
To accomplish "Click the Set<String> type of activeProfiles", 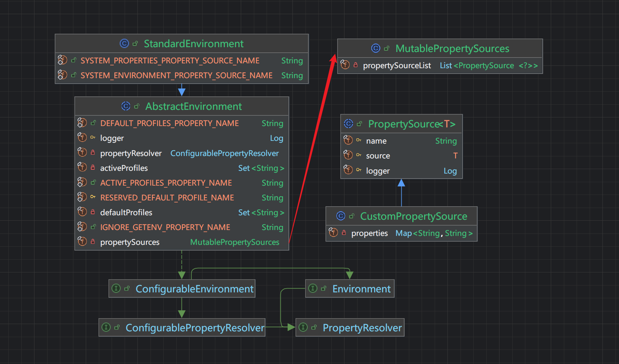I will coord(261,168).
